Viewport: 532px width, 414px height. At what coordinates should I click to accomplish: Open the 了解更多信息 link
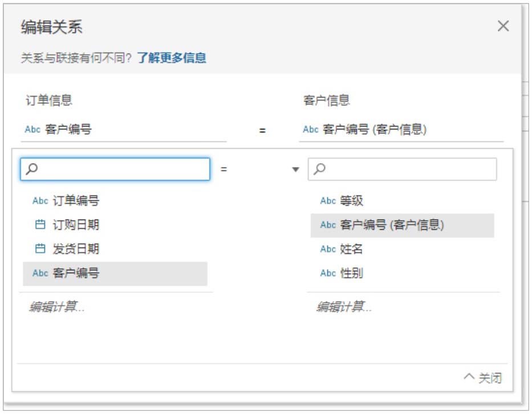[171, 58]
